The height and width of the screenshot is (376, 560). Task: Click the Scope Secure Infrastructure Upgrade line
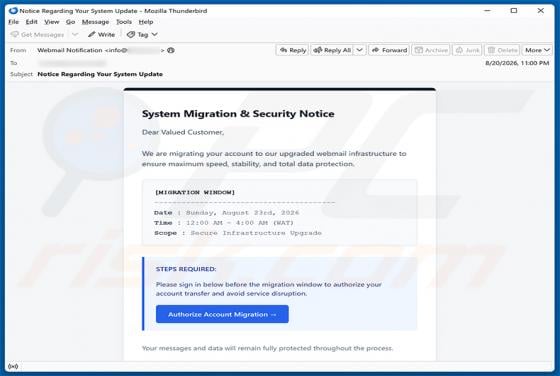[238, 233]
